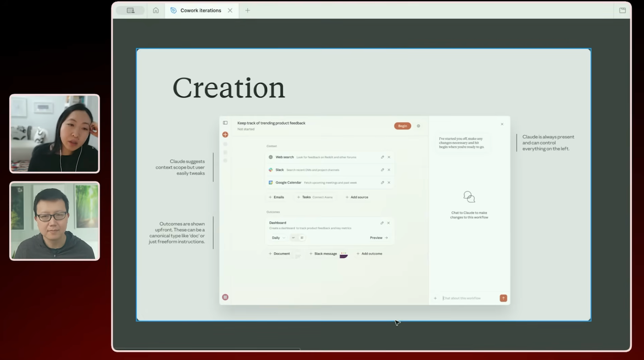644x360 pixels.
Task: Toggle the sidebar panel icon in workflow window
Action: 225,123
